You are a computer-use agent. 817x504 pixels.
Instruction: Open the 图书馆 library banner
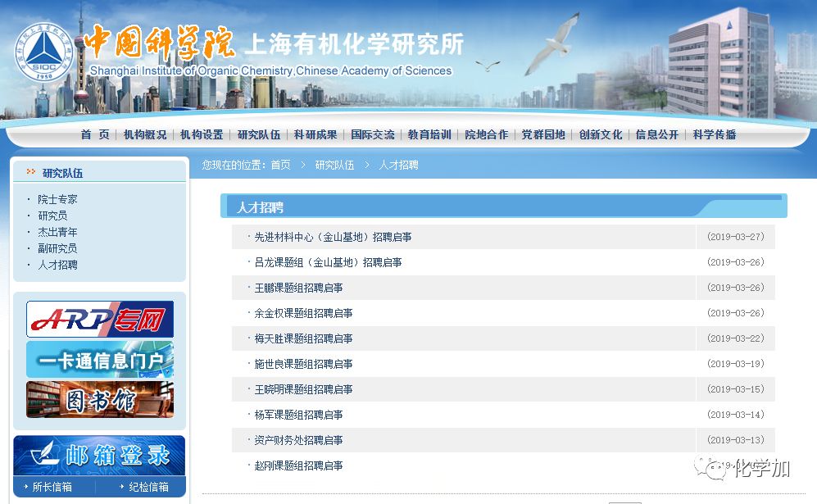tap(100, 400)
